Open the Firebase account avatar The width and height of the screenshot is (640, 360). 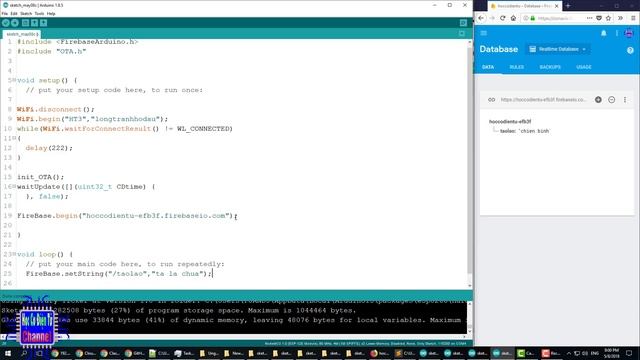coord(629,33)
